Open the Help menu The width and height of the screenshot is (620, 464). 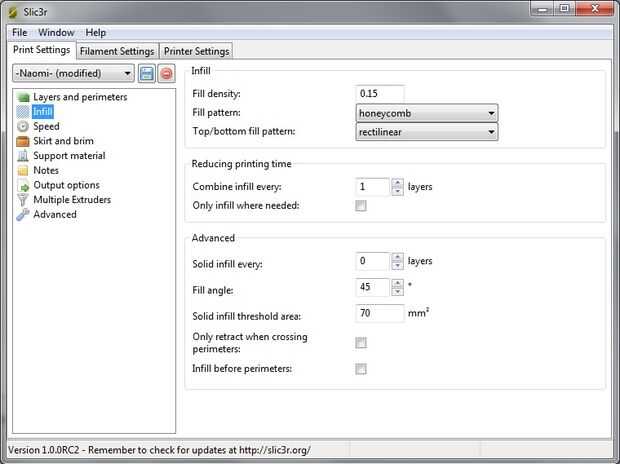point(96,33)
